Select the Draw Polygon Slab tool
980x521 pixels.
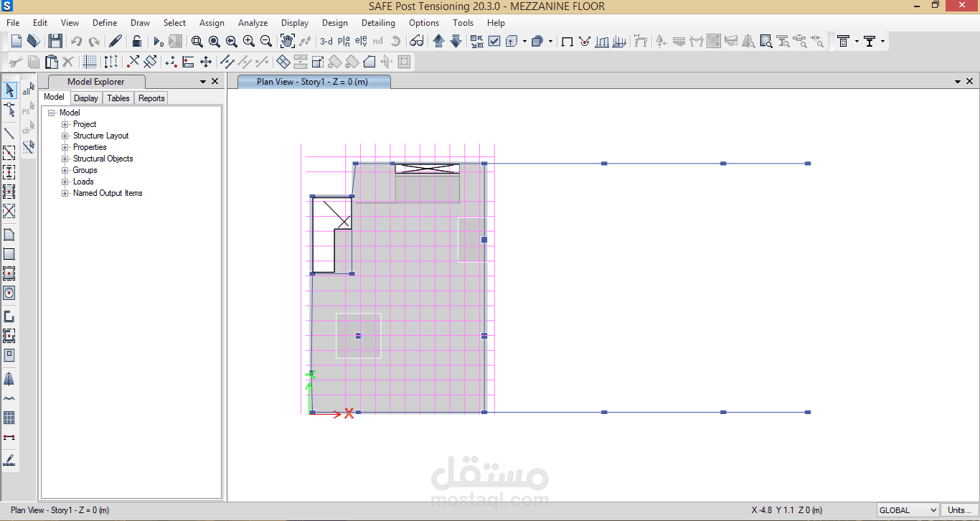tap(9, 235)
